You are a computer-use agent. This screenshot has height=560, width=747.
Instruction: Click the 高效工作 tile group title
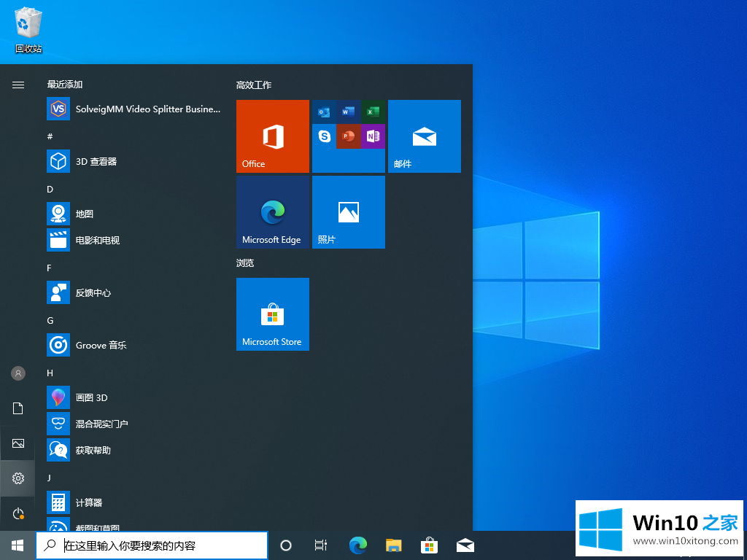click(x=254, y=85)
